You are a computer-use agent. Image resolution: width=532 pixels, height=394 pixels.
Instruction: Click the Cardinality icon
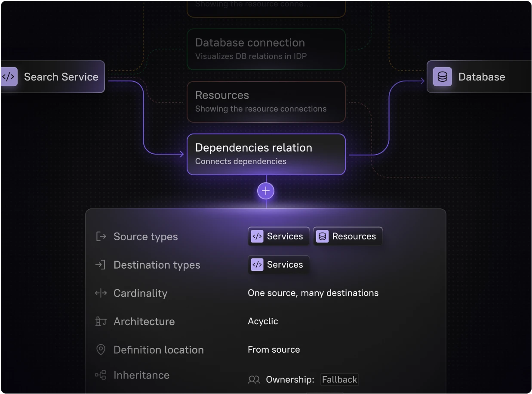click(101, 293)
